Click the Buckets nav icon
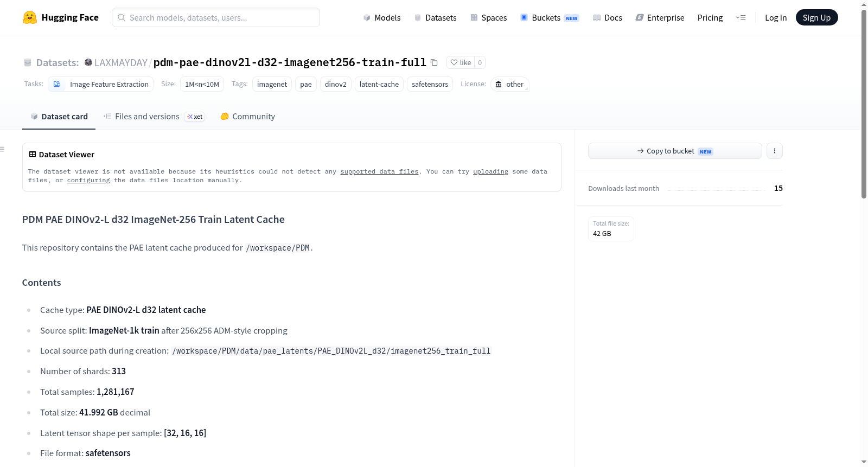 (x=524, y=17)
